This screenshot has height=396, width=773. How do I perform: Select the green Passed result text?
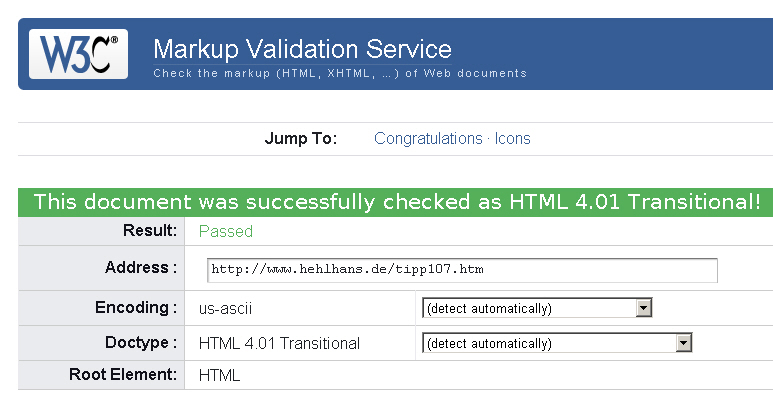point(226,231)
